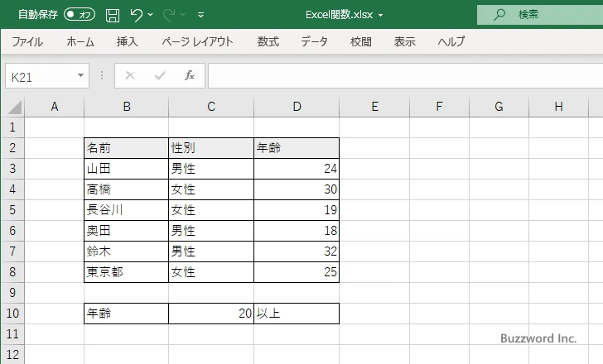This screenshot has height=364, width=603.
Task: Select age cell with value 25
Action: click(297, 272)
